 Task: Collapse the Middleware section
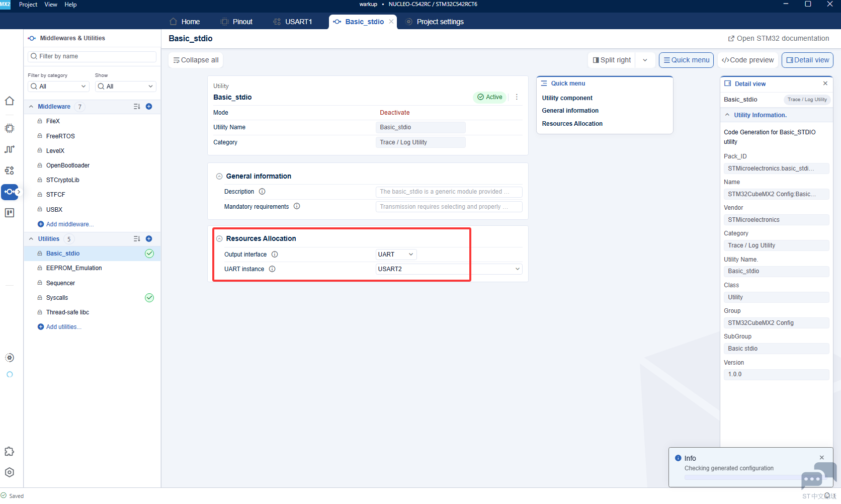(x=31, y=107)
